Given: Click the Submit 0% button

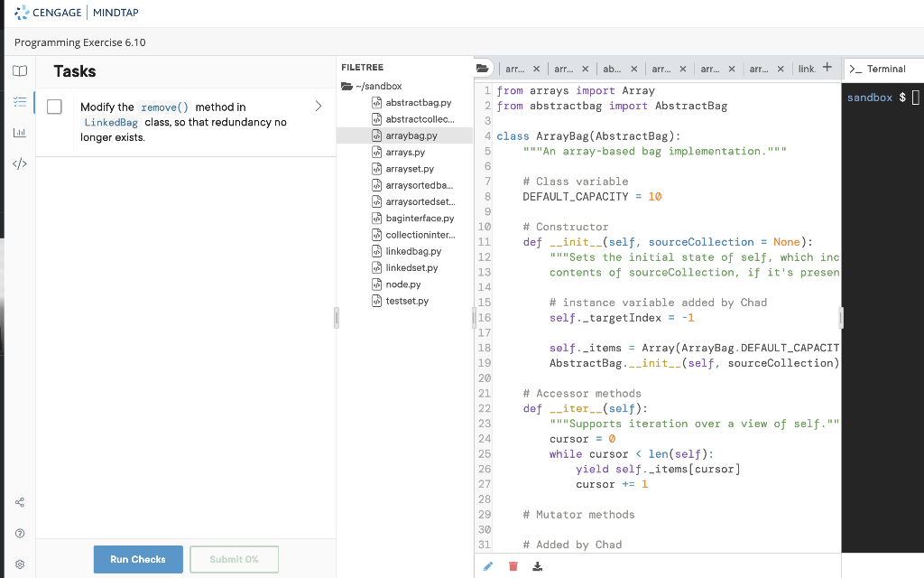Looking at the screenshot, I should coord(234,559).
